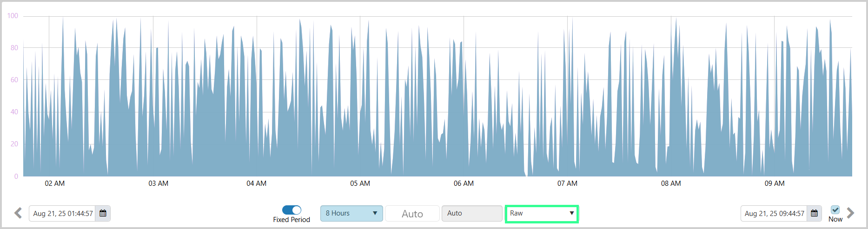Select the 07 AM time axis label
868x229 pixels.
click(x=567, y=183)
